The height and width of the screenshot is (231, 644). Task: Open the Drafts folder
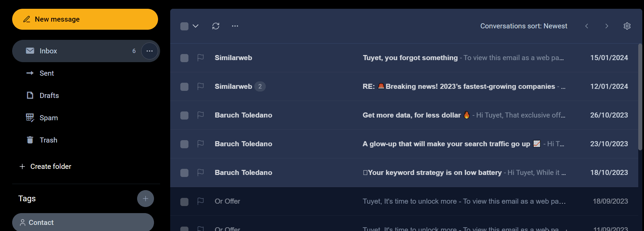point(49,96)
